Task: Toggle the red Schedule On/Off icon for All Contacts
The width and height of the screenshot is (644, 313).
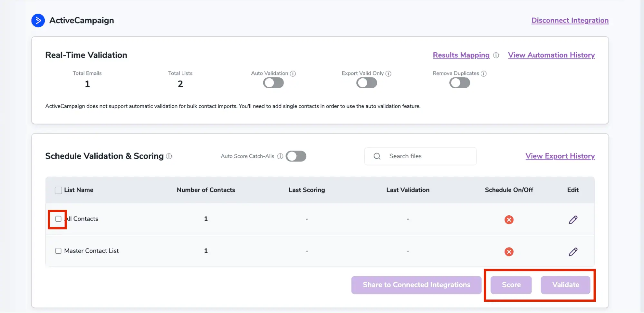Action: pyautogui.click(x=509, y=220)
